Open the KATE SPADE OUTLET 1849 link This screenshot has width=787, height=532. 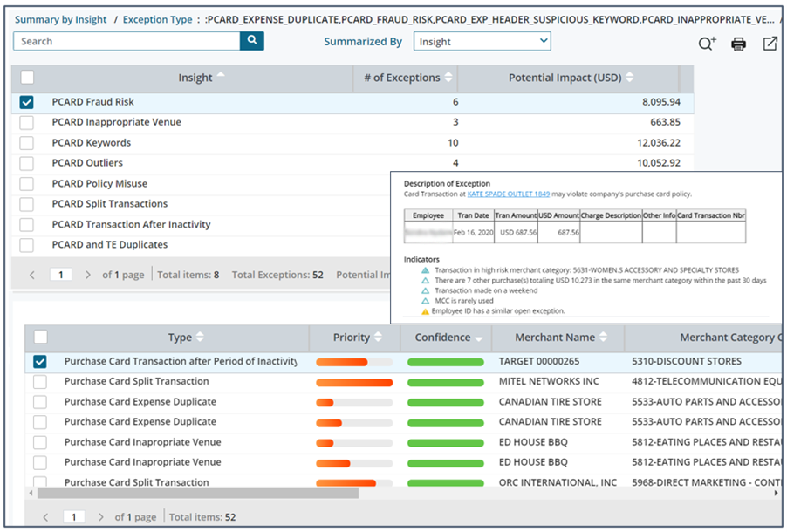click(x=509, y=194)
